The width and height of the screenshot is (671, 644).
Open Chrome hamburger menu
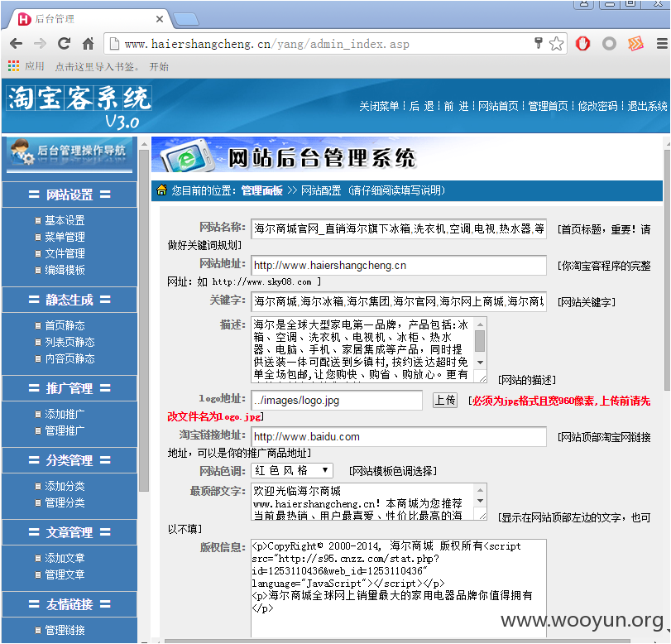point(662,44)
